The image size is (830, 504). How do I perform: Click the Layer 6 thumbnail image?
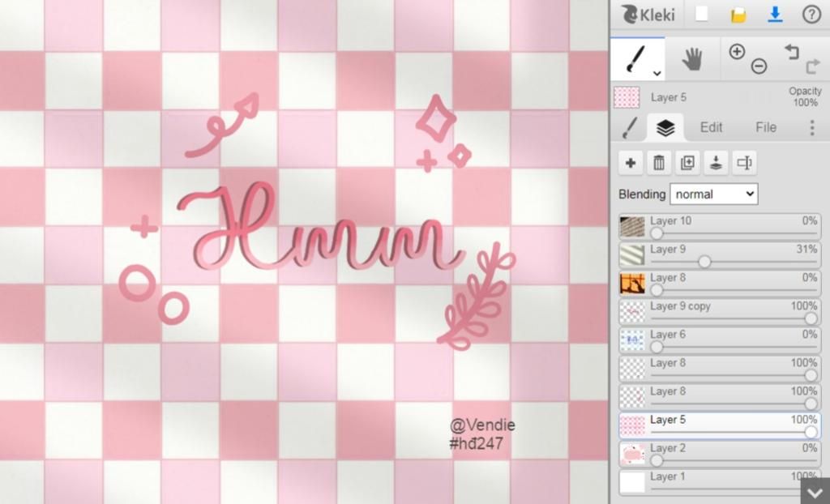click(632, 340)
